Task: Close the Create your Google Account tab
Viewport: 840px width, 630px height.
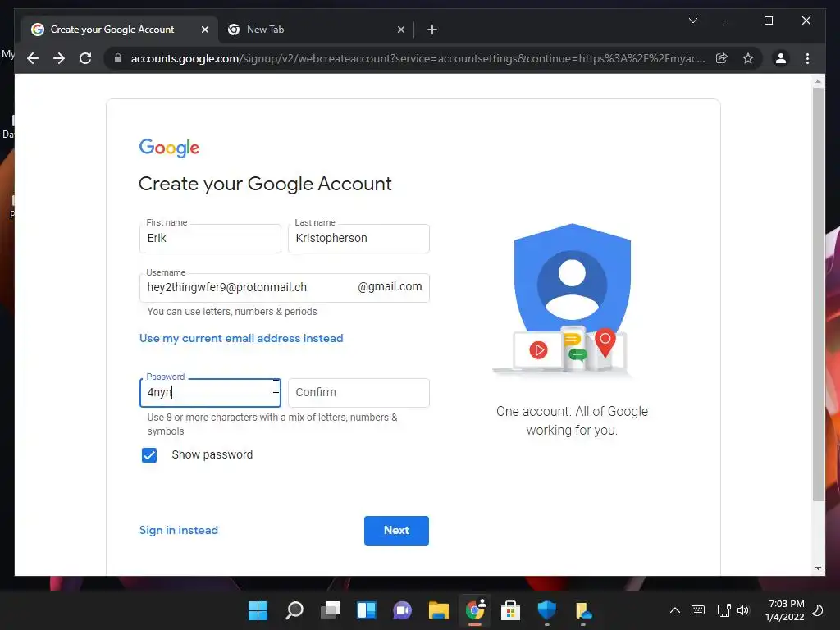Action: (x=204, y=30)
